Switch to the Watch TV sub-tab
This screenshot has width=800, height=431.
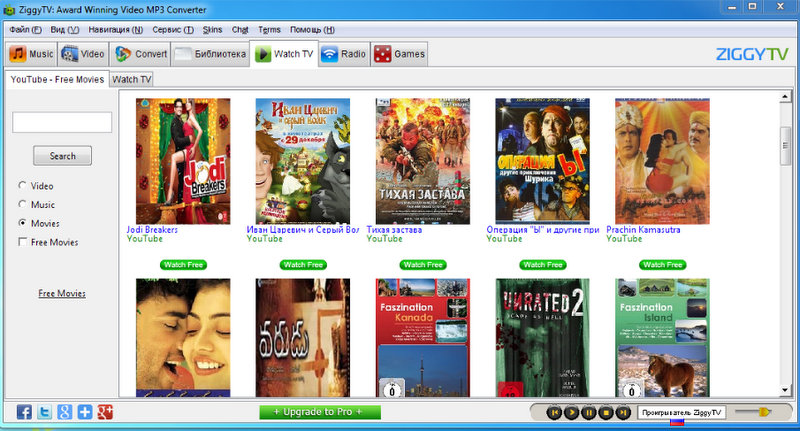click(132, 80)
